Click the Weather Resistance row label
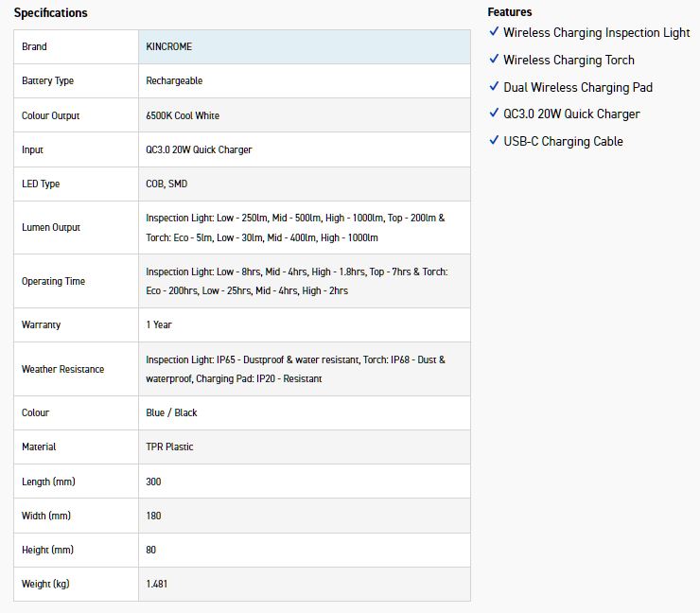The width and height of the screenshot is (700, 613). click(x=62, y=369)
